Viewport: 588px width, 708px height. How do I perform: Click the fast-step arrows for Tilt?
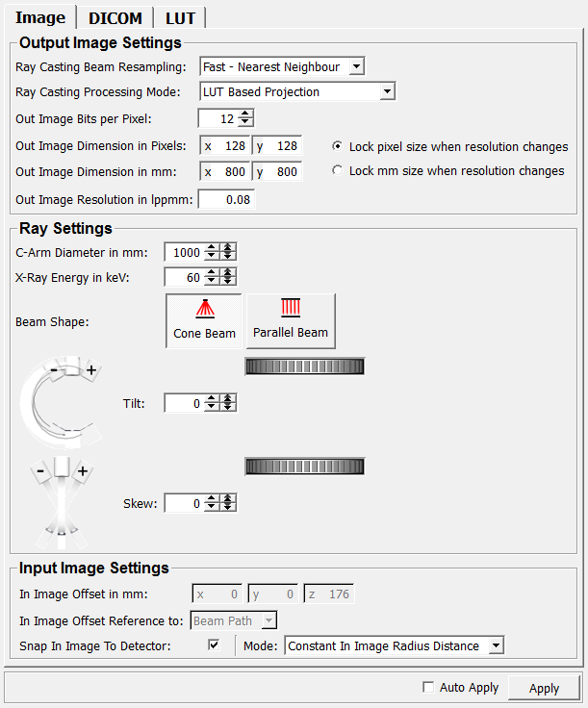228,404
